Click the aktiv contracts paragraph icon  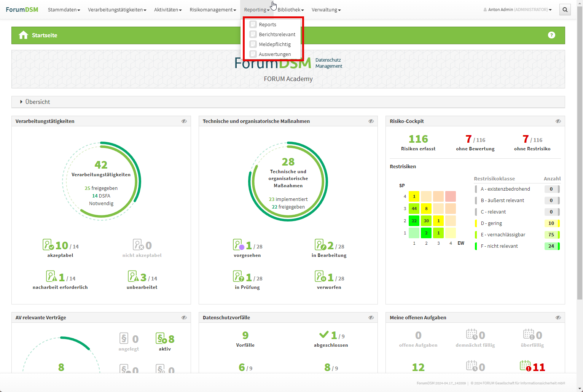coord(161,338)
